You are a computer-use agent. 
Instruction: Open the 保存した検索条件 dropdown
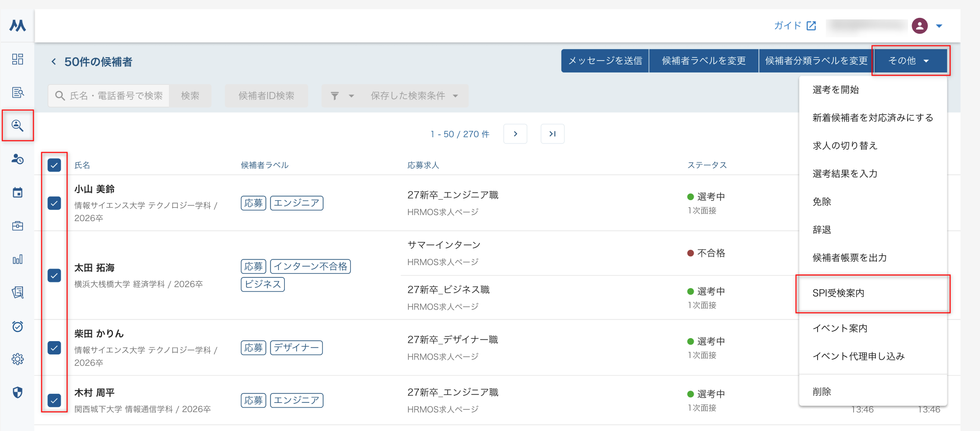point(414,96)
